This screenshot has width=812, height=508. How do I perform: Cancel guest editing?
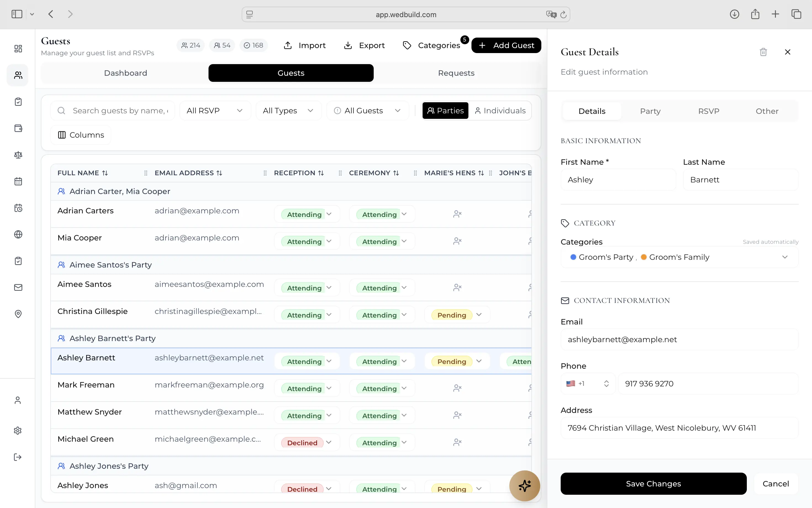click(776, 483)
